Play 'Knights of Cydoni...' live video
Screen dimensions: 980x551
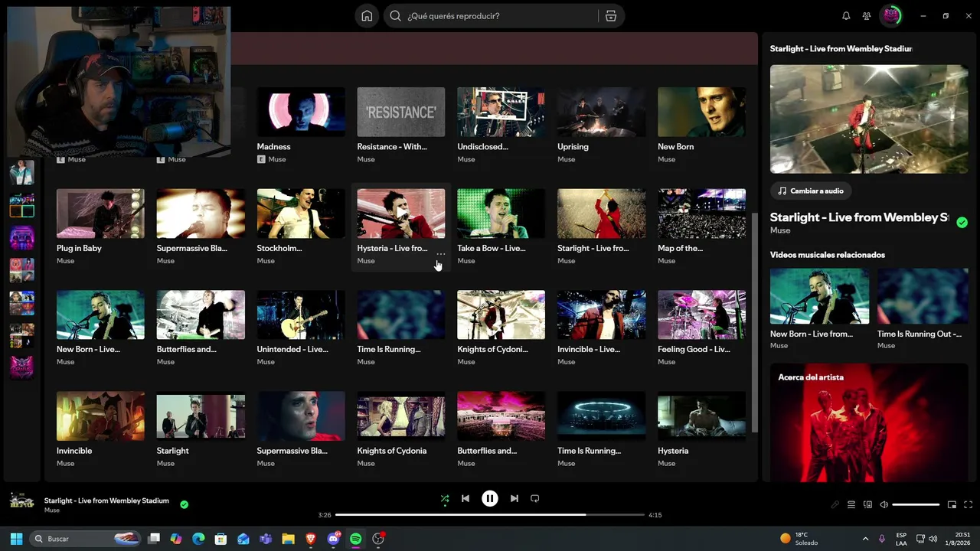click(x=501, y=315)
